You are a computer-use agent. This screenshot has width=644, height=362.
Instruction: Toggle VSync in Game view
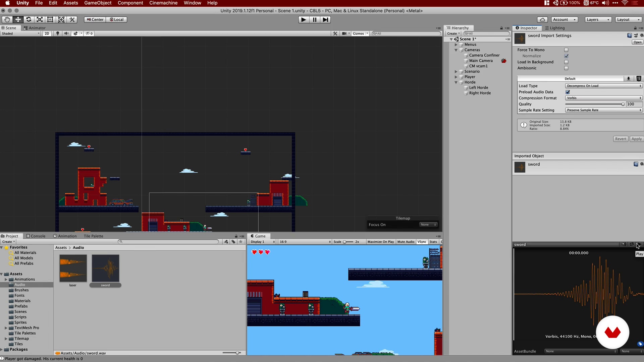point(422,242)
